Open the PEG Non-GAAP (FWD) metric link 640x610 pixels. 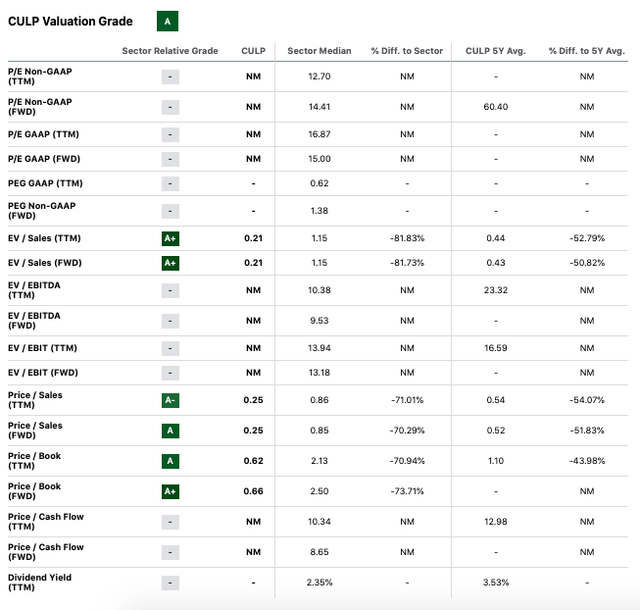[42, 211]
